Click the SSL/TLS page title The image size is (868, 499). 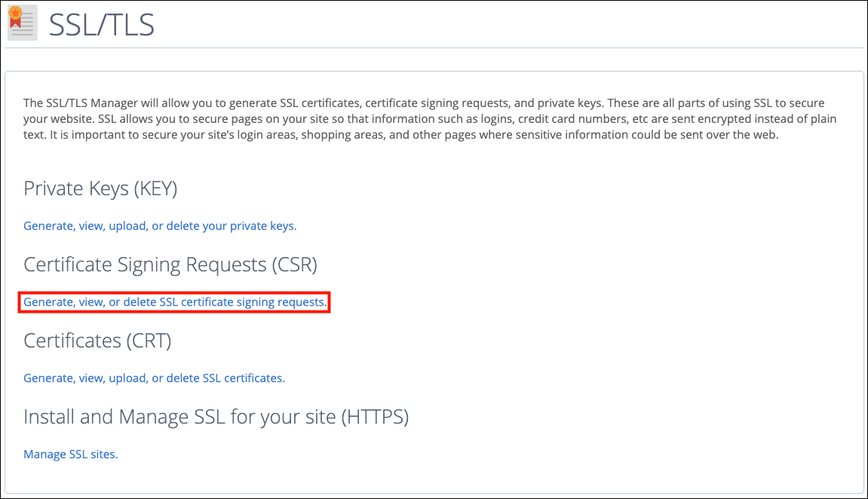point(102,25)
